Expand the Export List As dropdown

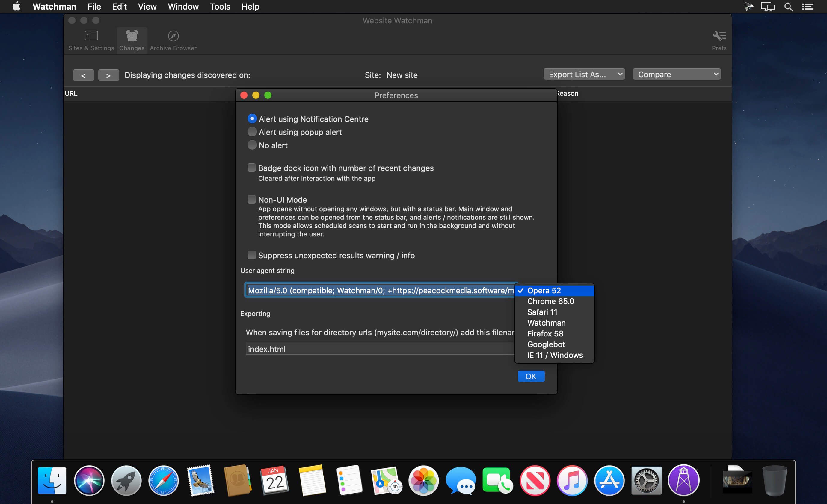point(584,74)
